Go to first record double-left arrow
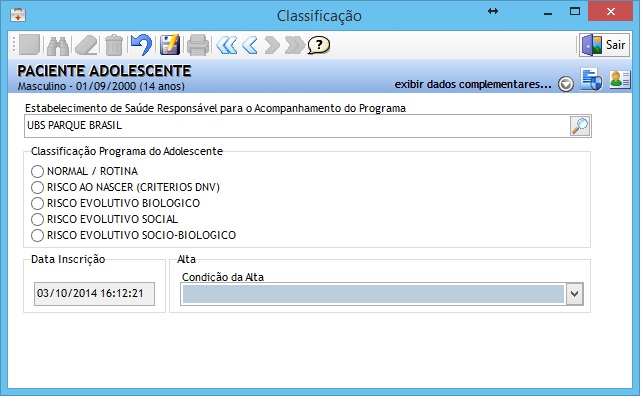Image resolution: width=643 pixels, height=396 pixels. [227, 45]
